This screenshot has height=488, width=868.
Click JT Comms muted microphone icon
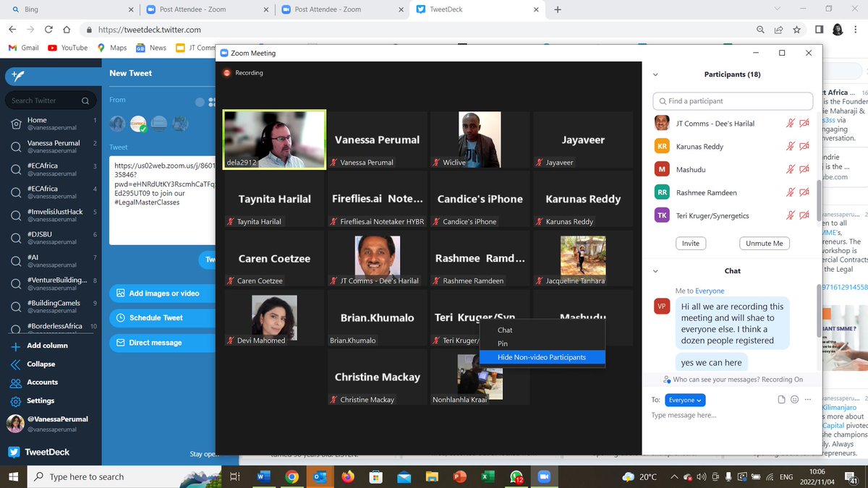pos(791,124)
